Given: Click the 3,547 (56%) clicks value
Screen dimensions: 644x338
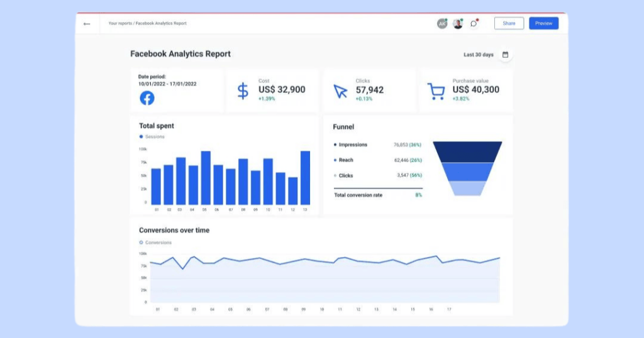Looking at the screenshot, I should 409,175.
